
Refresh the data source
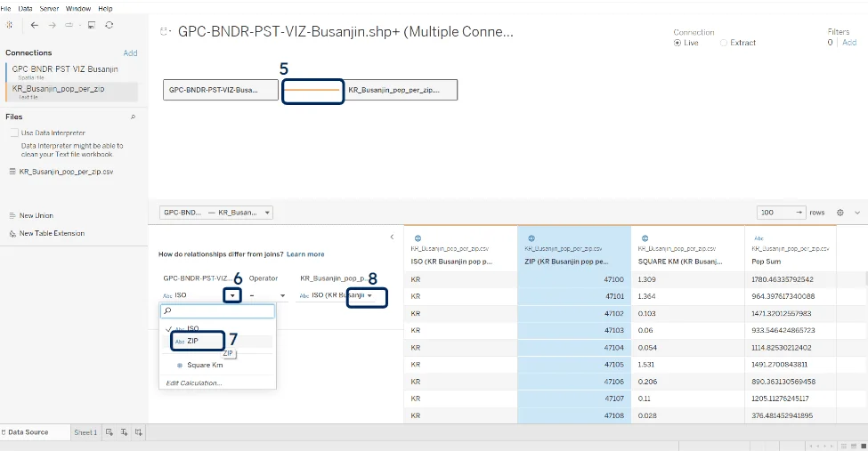109,26
